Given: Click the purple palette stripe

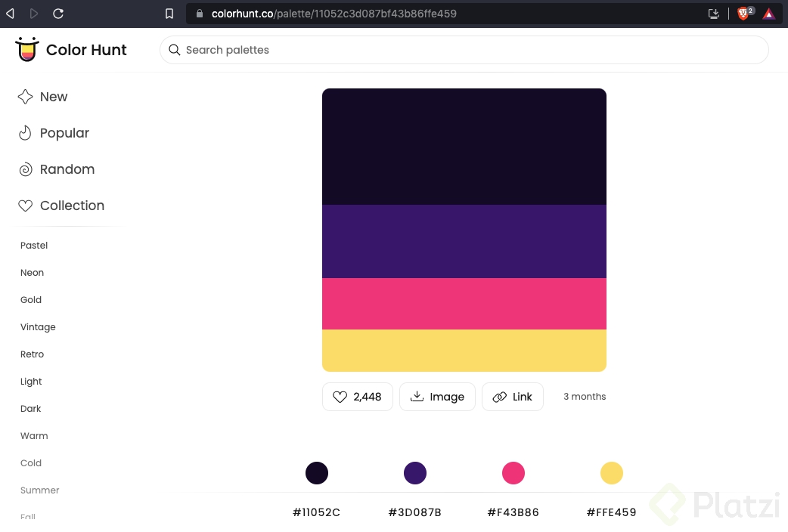Looking at the screenshot, I should coord(464,242).
